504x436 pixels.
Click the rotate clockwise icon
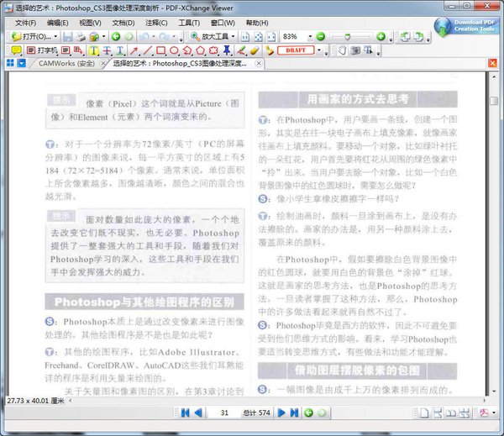pyautogui.click(x=418, y=36)
